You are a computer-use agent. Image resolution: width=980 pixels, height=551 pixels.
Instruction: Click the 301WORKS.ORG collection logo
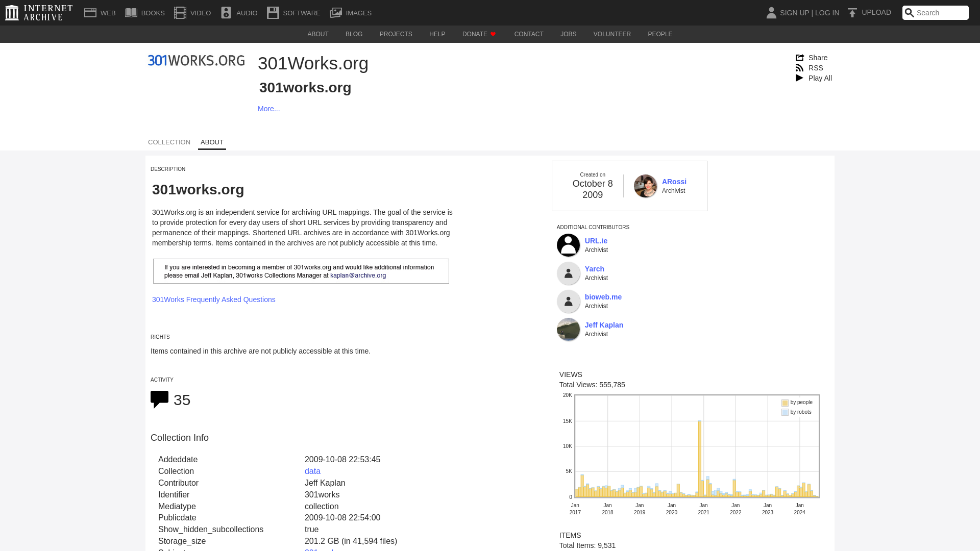tap(197, 60)
